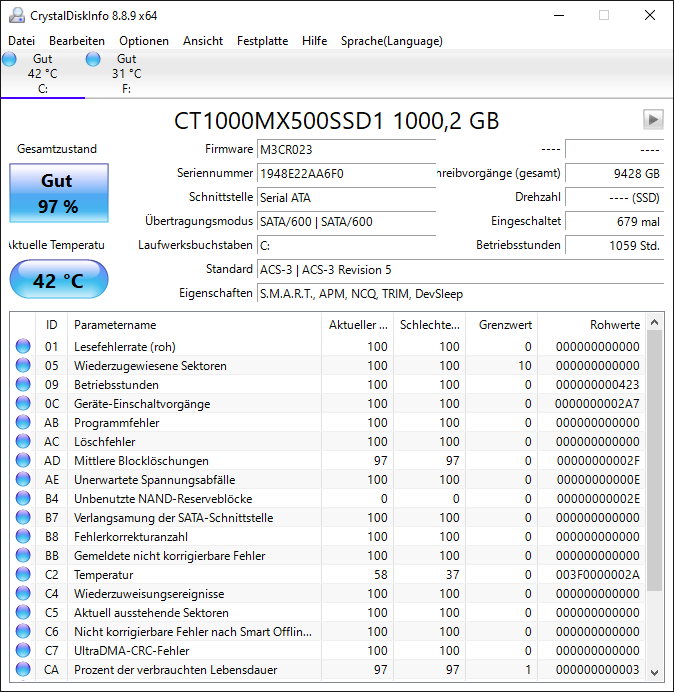674x692 pixels.
Task: Click the Gesamtzustand label
Action: coord(57,149)
